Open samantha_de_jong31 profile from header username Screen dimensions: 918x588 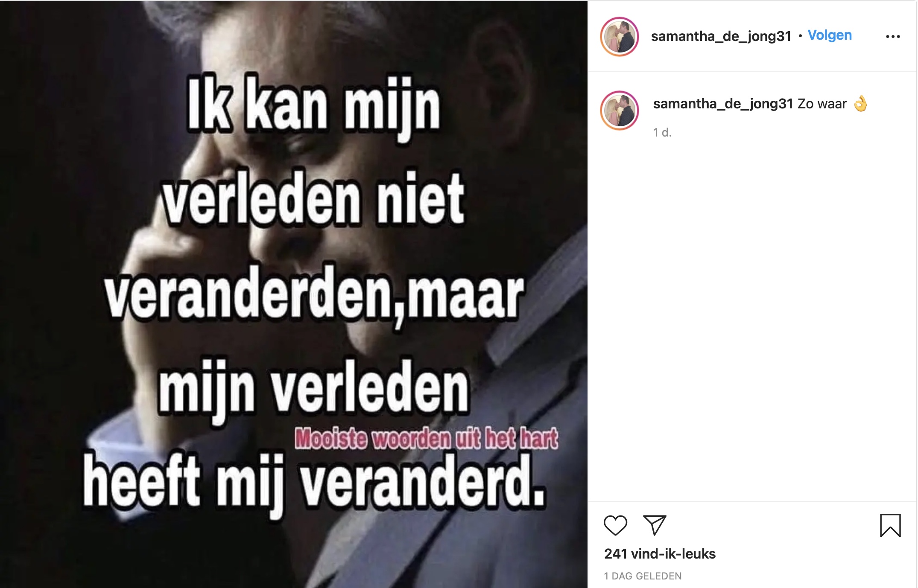721,36
